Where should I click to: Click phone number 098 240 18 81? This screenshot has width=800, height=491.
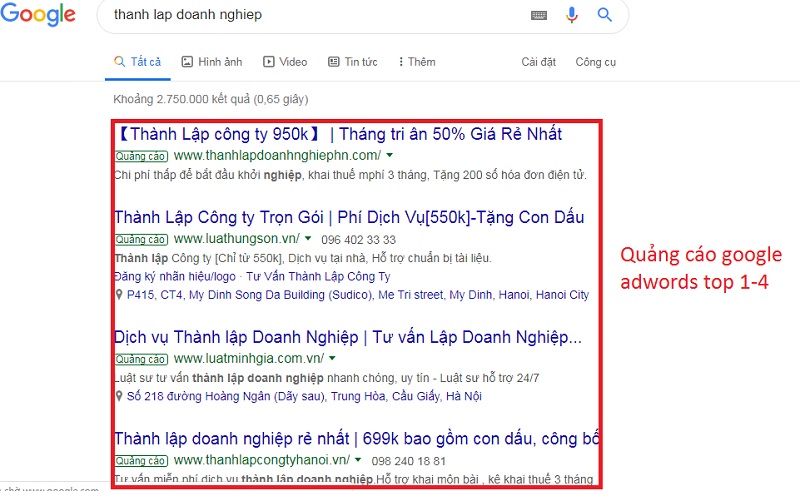(409, 461)
